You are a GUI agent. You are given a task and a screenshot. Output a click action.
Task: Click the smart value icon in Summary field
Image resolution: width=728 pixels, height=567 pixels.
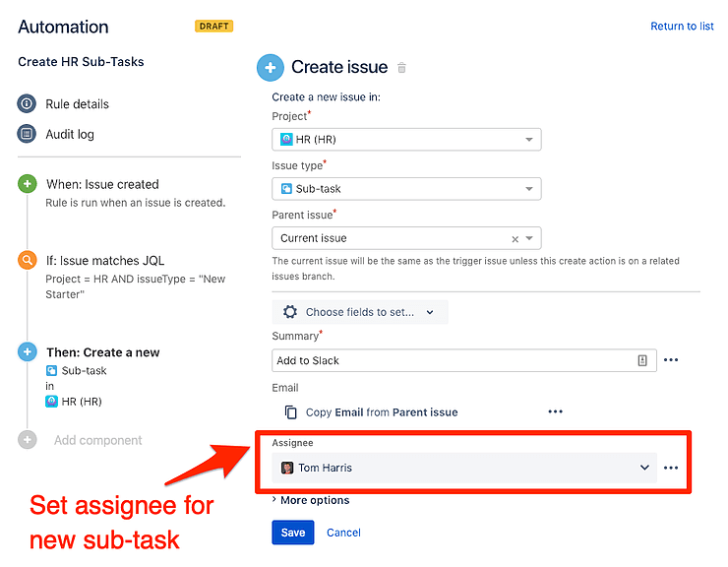tap(642, 360)
